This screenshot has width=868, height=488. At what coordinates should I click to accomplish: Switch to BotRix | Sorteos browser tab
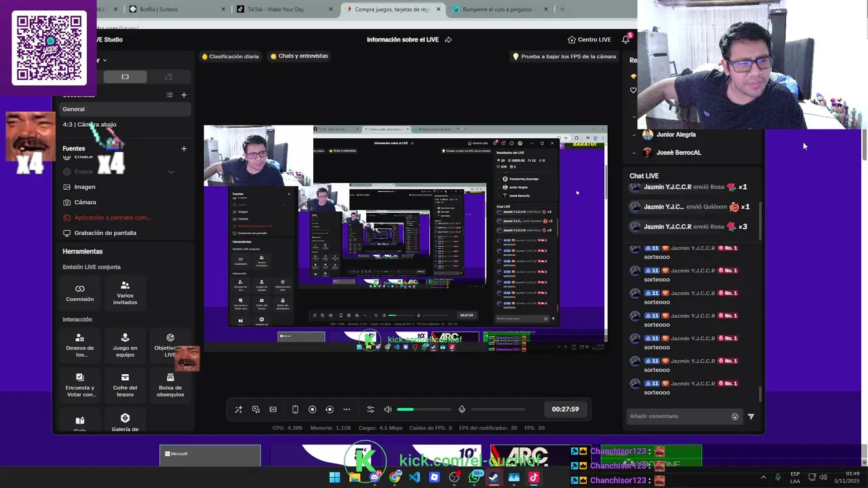click(176, 9)
